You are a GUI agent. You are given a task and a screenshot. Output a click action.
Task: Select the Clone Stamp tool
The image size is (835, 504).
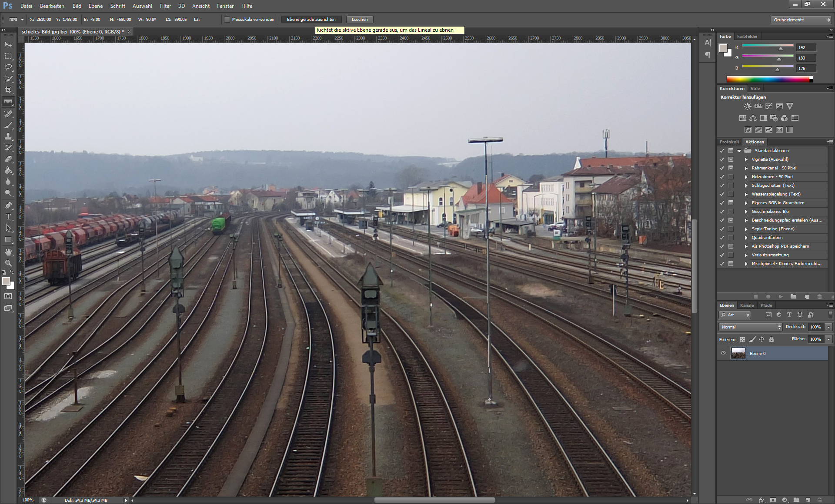pos(8,136)
